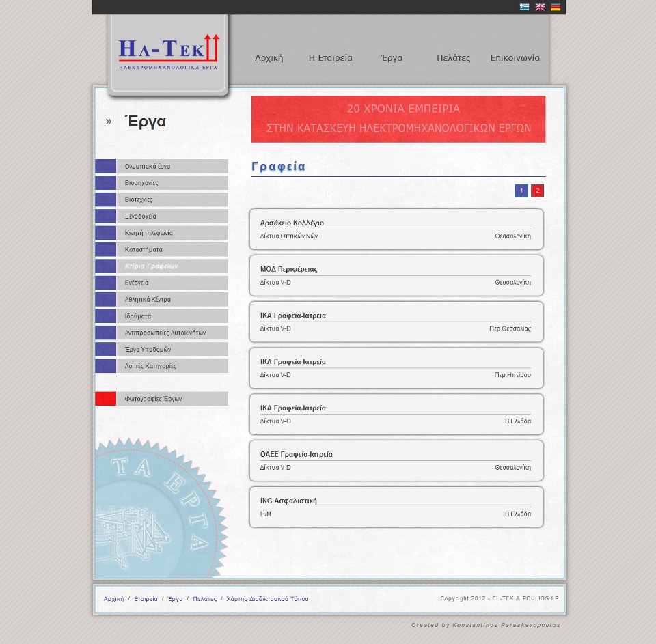Click footer link Χάρτης Διαδικτυακού Τόπου
This screenshot has height=644, width=656.
click(267, 599)
